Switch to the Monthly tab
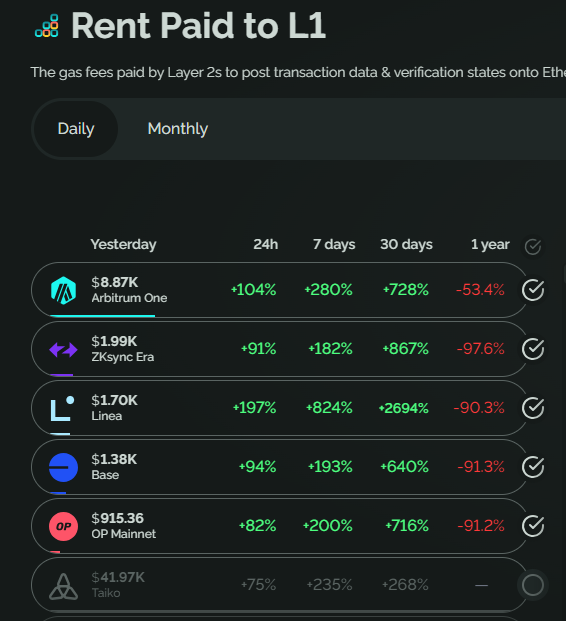This screenshot has height=621, width=566. [177, 129]
